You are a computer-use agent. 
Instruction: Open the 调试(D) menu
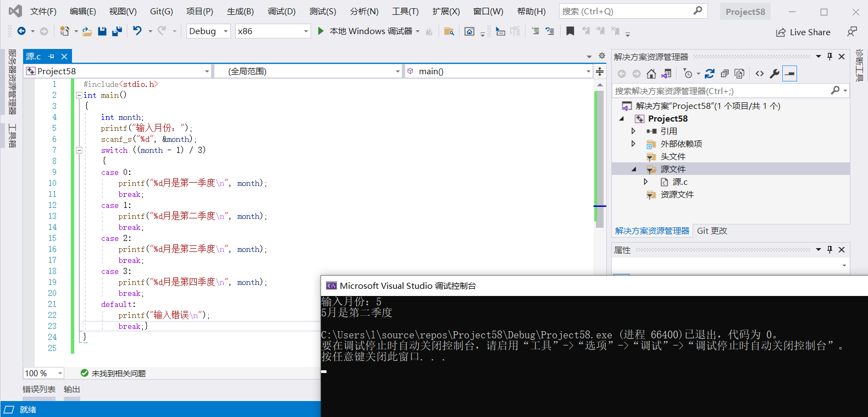click(x=281, y=11)
